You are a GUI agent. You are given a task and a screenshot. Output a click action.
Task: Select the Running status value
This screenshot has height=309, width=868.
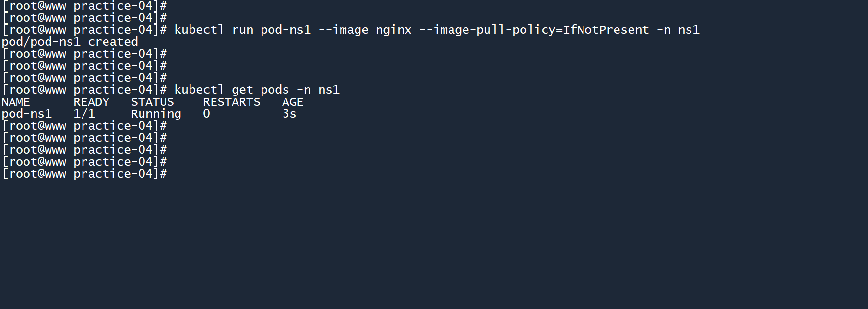point(156,114)
